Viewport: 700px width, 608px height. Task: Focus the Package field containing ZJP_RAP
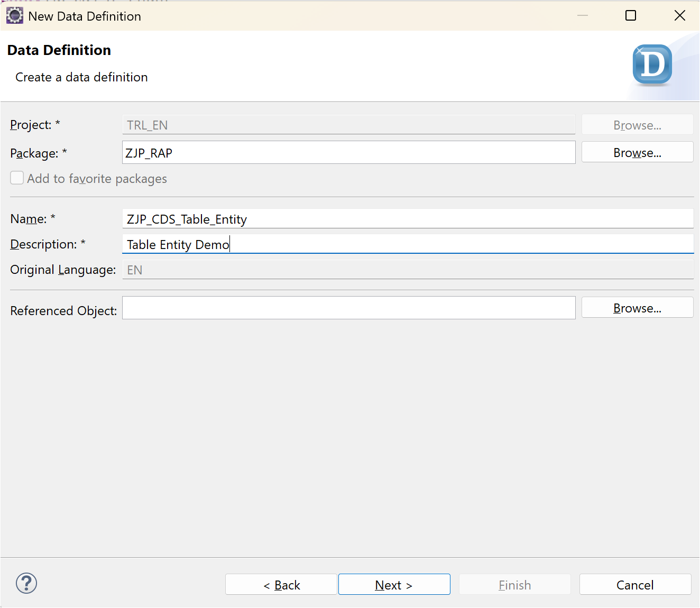pos(349,152)
